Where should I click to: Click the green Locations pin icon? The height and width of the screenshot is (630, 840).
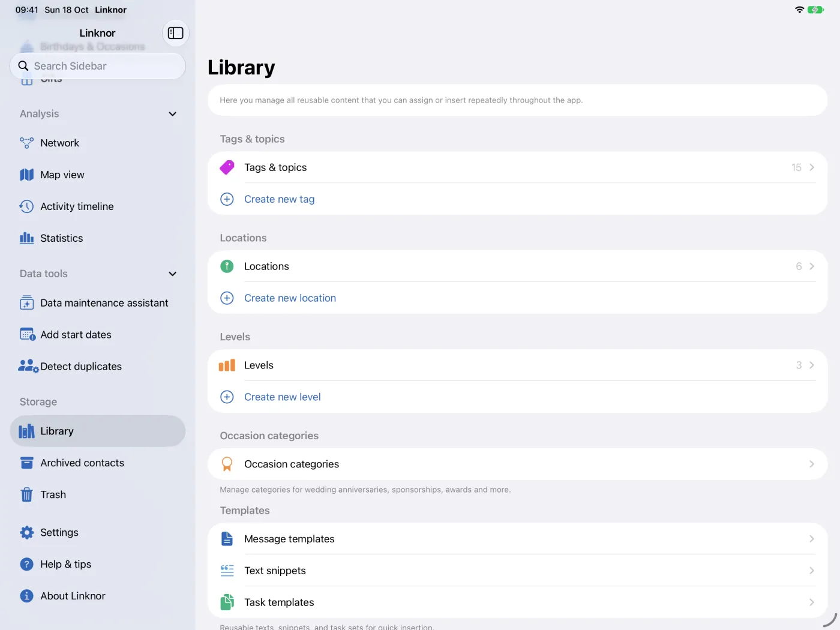click(x=227, y=266)
